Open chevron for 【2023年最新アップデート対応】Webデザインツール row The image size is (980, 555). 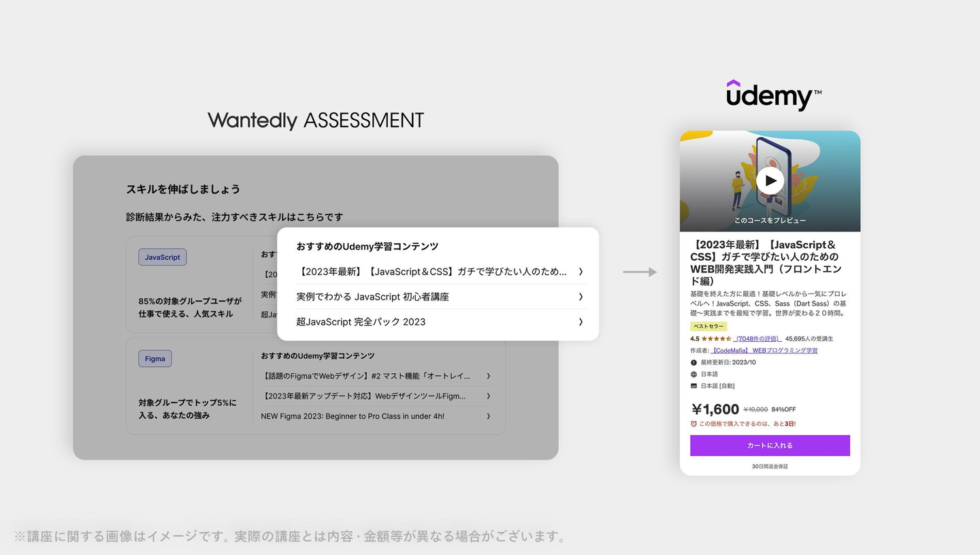pos(488,396)
